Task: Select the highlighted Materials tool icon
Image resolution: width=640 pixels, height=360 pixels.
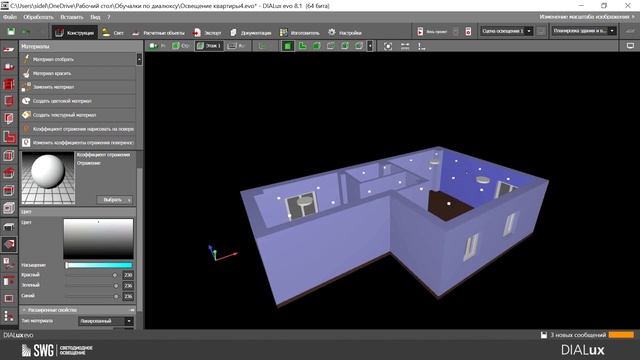Action: (x=9, y=244)
